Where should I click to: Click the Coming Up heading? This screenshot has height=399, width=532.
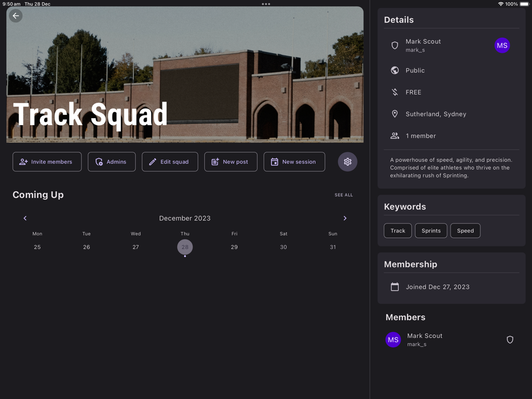coord(38,195)
